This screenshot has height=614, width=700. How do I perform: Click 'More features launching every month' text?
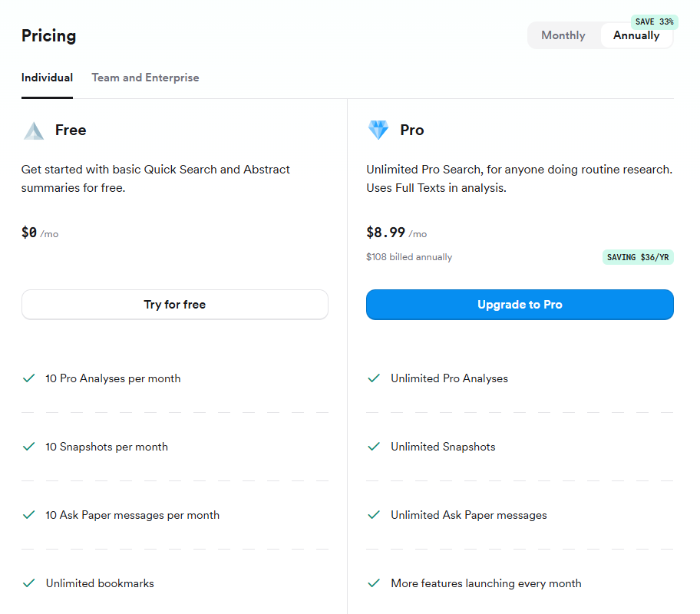click(x=486, y=583)
